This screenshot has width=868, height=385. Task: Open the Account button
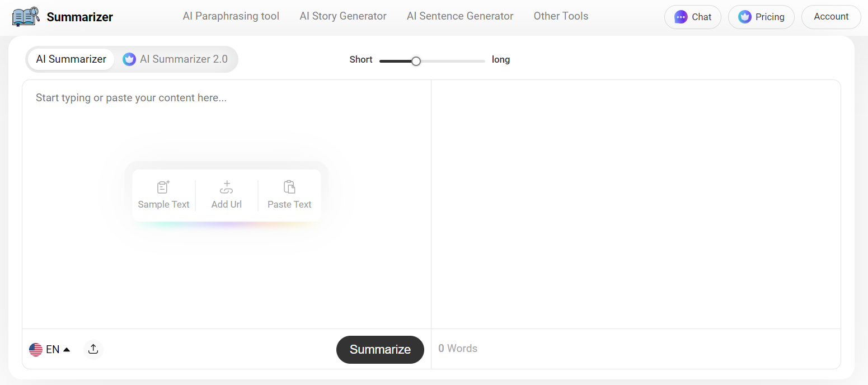click(831, 17)
